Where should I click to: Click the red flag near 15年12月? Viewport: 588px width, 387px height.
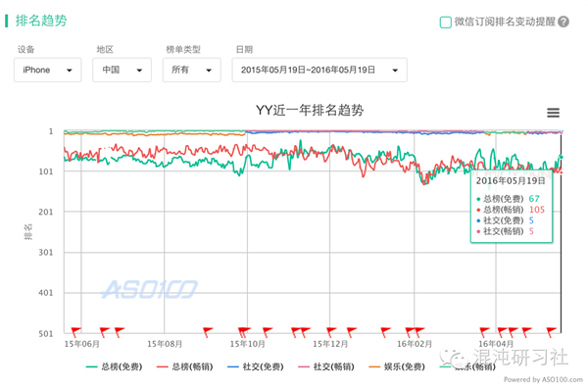pos(331,331)
